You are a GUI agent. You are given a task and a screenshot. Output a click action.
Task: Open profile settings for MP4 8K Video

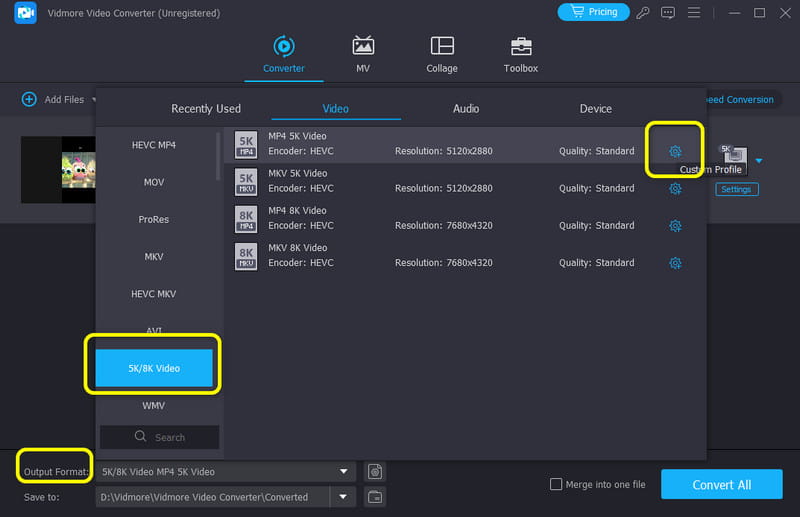675,226
